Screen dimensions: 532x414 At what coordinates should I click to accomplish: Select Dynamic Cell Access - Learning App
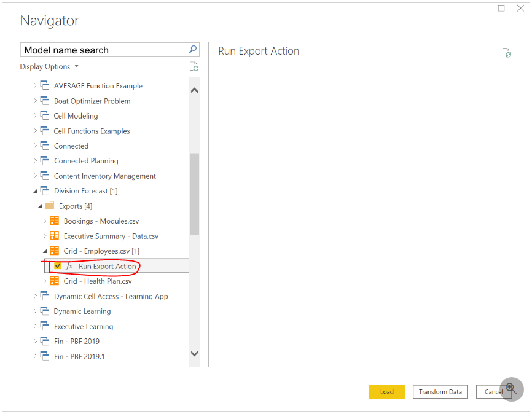(111, 296)
